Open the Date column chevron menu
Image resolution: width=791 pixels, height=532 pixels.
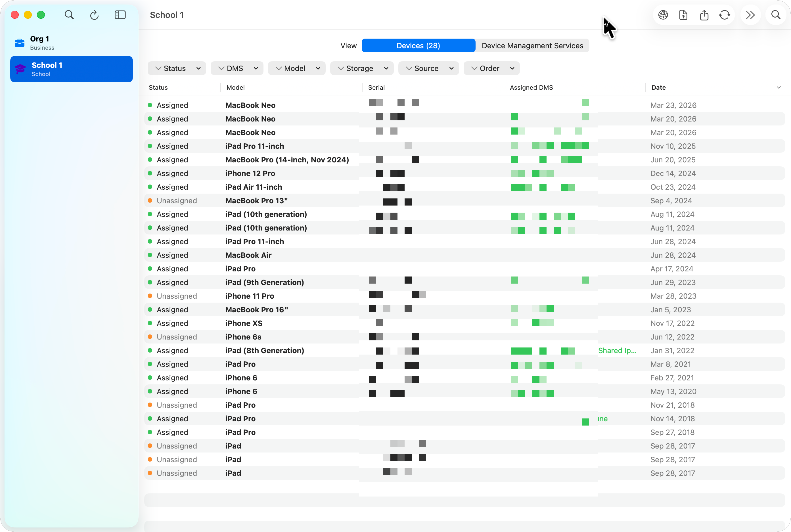[x=779, y=87]
